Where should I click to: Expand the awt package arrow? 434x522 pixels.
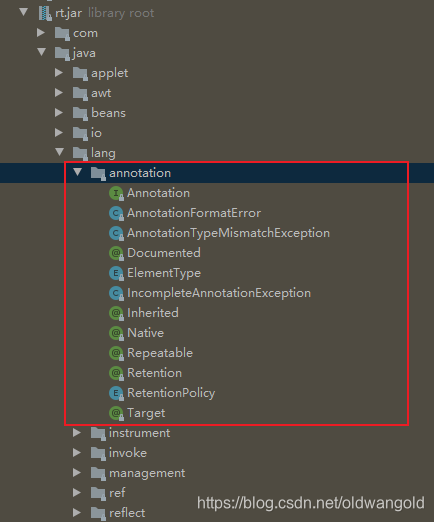pyautogui.click(x=59, y=92)
